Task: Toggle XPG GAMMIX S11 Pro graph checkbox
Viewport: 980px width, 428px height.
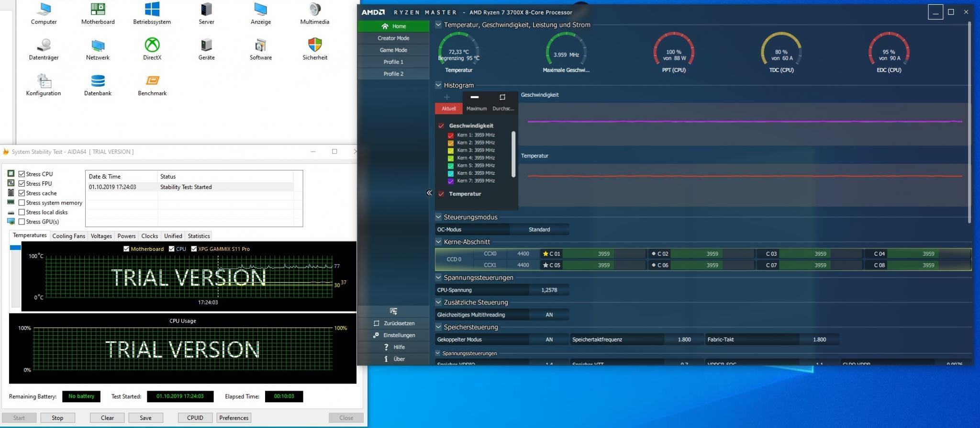Action: 194,249
